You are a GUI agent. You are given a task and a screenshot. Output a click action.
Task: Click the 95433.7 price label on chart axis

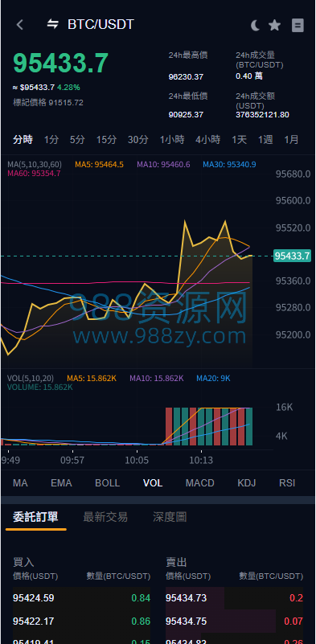pyautogui.click(x=292, y=256)
